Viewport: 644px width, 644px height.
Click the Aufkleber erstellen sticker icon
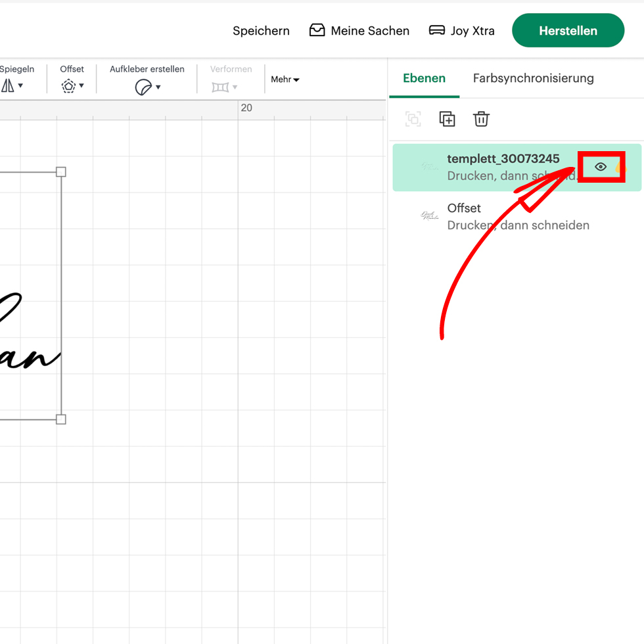tap(143, 87)
